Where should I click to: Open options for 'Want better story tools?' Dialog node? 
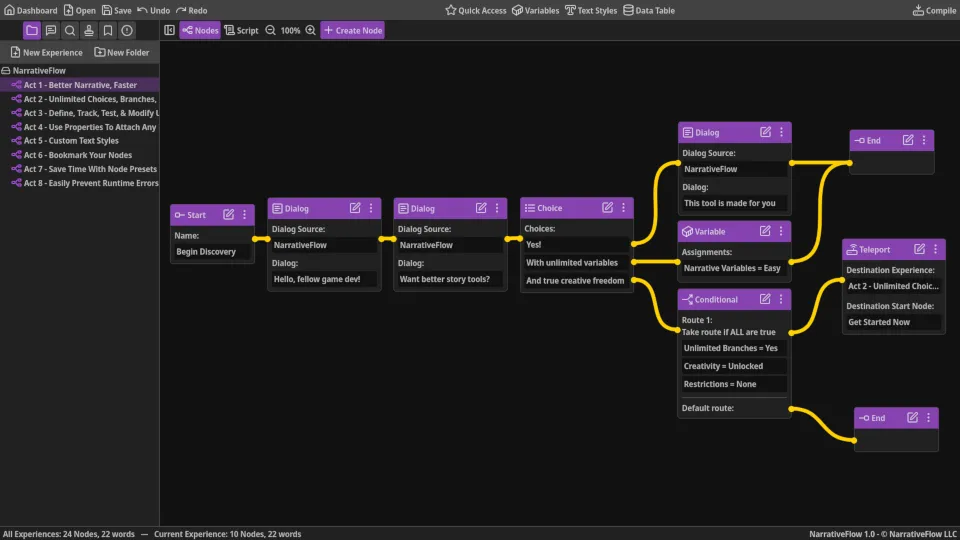pos(497,208)
